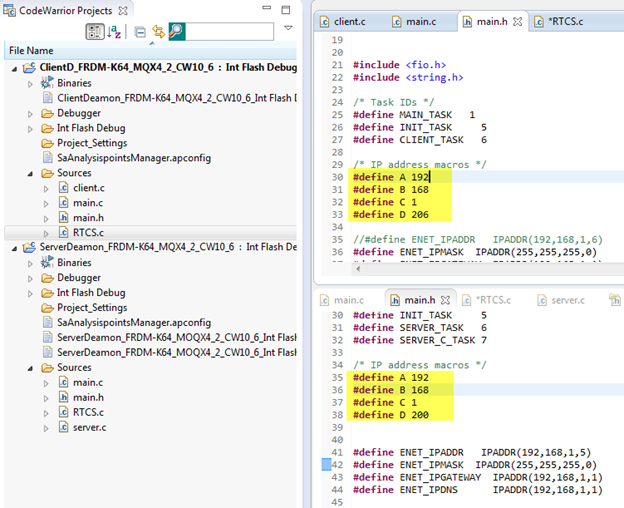Select the main.h tab in bottom editor
This screenshot has height=508, width=624.
(420, 300)
